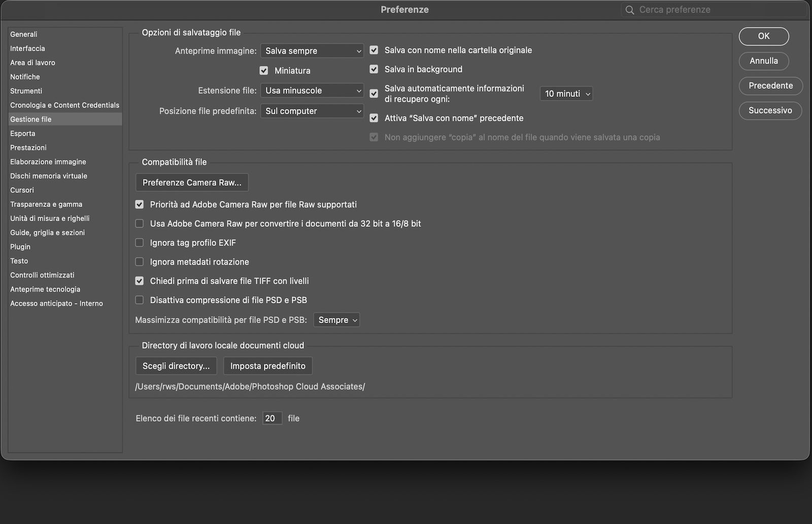Disable "Salva in background"

click(x=374, y=69)
